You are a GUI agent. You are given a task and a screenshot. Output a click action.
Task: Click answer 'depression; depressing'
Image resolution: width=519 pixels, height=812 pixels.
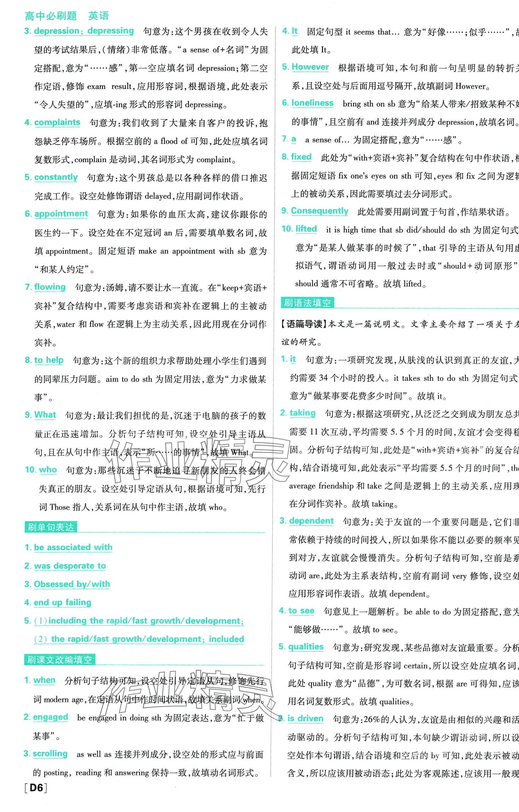(x=84, y=31)
